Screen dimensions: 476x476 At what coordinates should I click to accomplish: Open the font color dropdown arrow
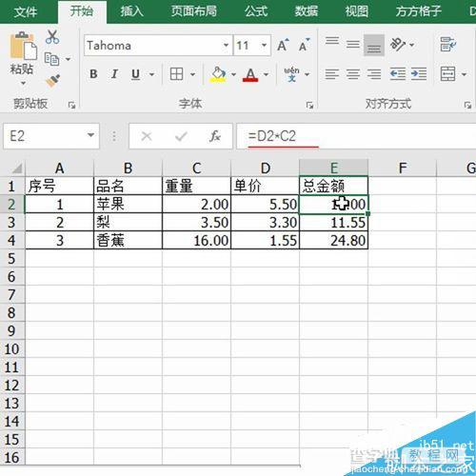[x=266, y=74]
